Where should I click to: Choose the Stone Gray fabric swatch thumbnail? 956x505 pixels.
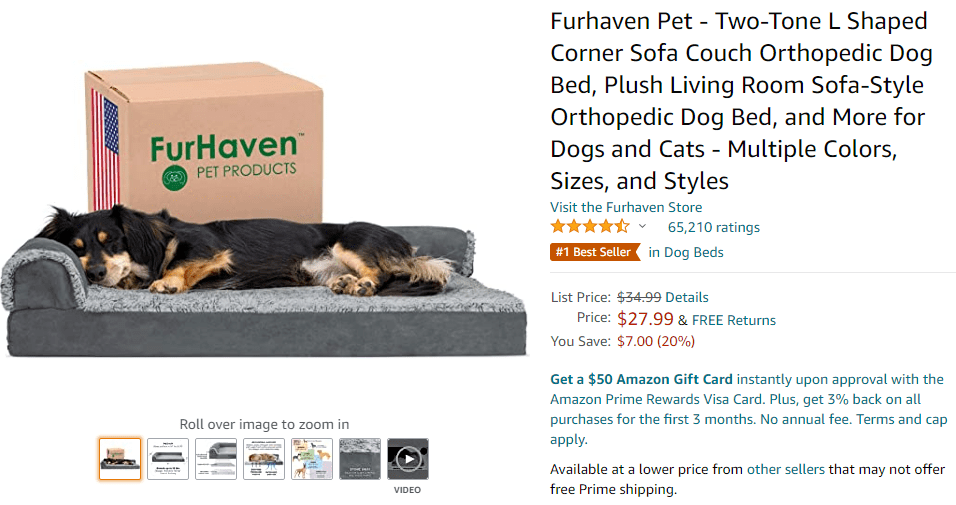(360, 459)
